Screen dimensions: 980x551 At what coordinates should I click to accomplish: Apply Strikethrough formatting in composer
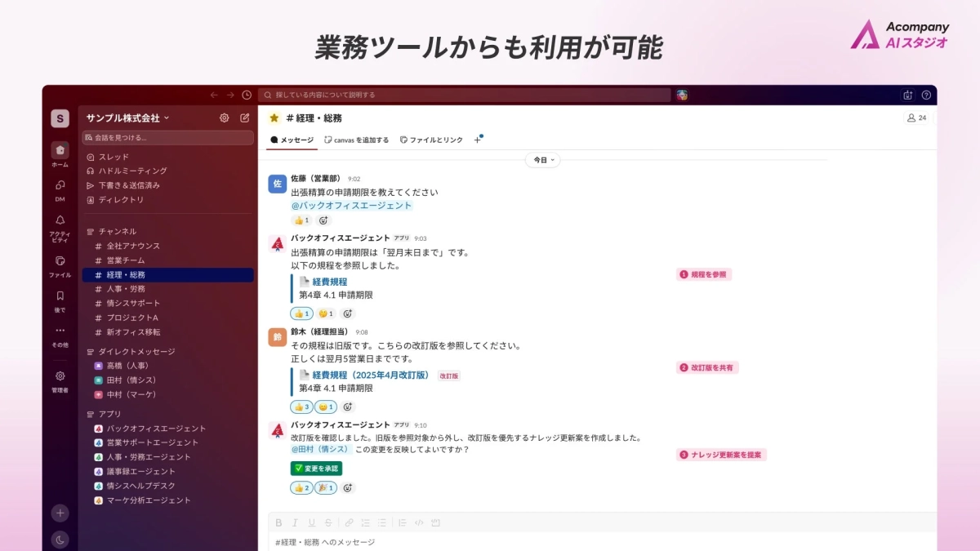click(x=327, y=522)
